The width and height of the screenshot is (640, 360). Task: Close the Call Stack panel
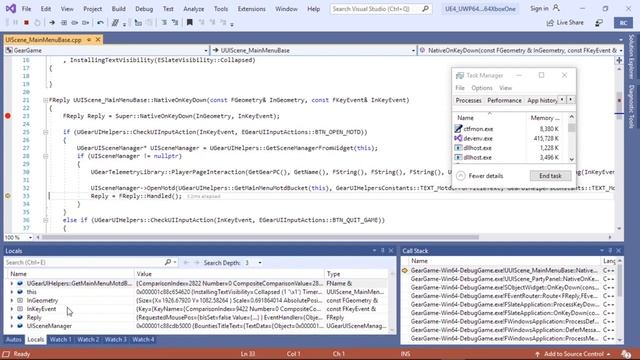click(x=618, y=251)
